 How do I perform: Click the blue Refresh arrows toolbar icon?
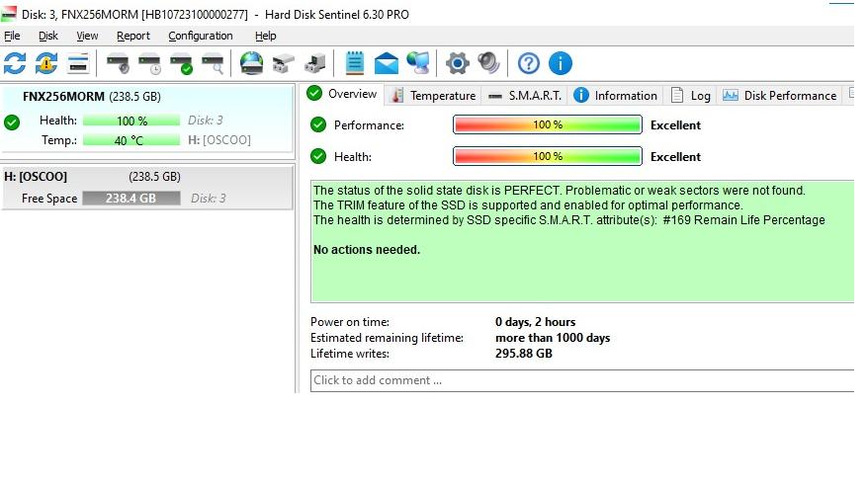15,64
